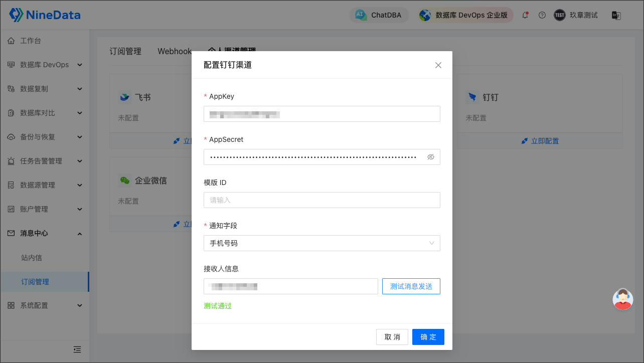Click 未配置 text under 钉钉
Viewport: 644px width, 363px height.
[x=476, y=118]
